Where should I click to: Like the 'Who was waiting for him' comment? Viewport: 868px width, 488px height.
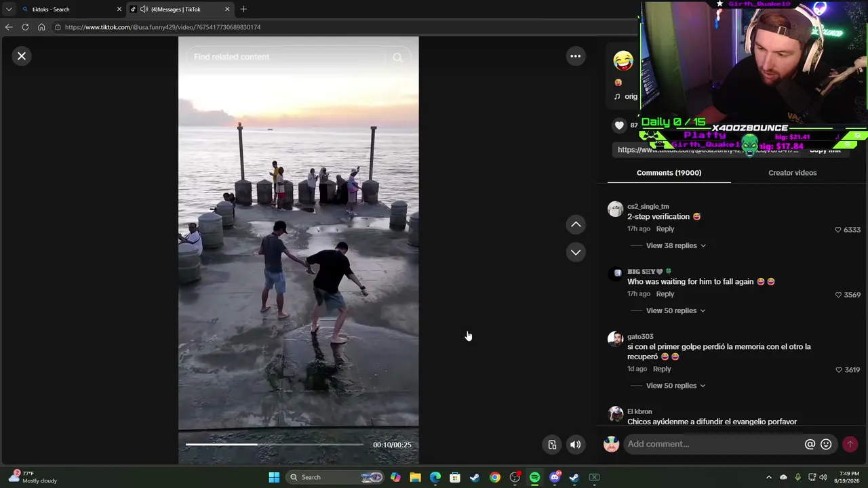[x=838, y=295]
